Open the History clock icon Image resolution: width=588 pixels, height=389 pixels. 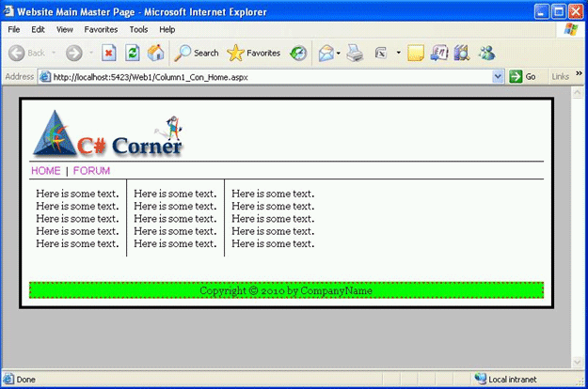tap(298, 54)
